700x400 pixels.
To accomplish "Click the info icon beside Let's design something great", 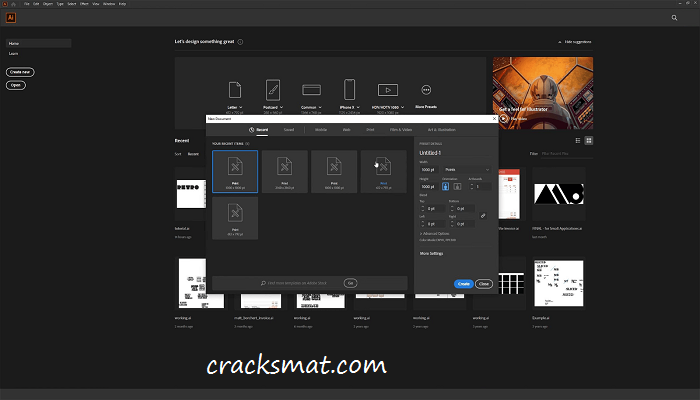I will coord(240,42).
